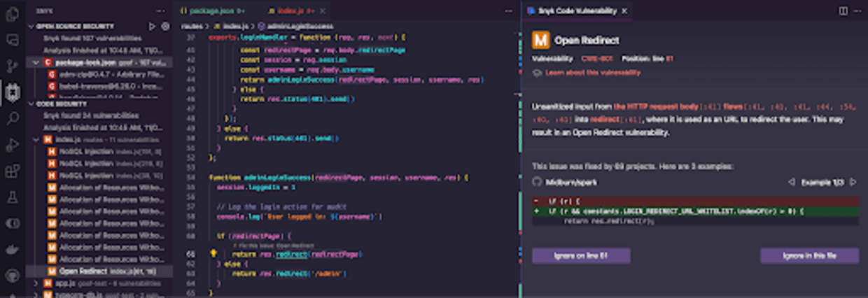The image size is (868, 298).
Task: Open the Explorer view in activity bar
Action: 11,14
